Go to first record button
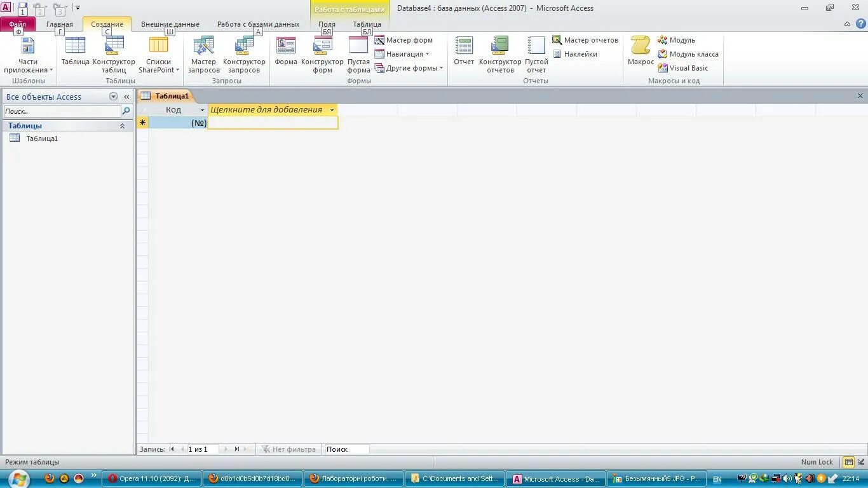Screen dimensions: 868x488 [172, 449]
